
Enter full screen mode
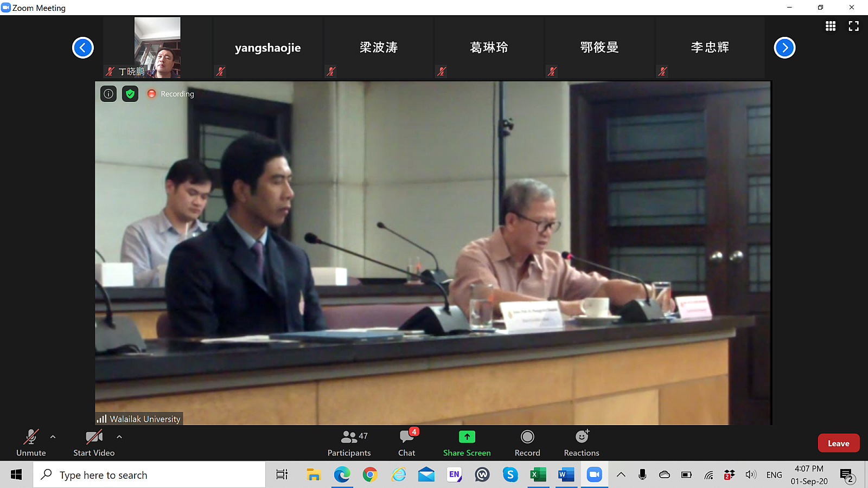pos(853,26)
